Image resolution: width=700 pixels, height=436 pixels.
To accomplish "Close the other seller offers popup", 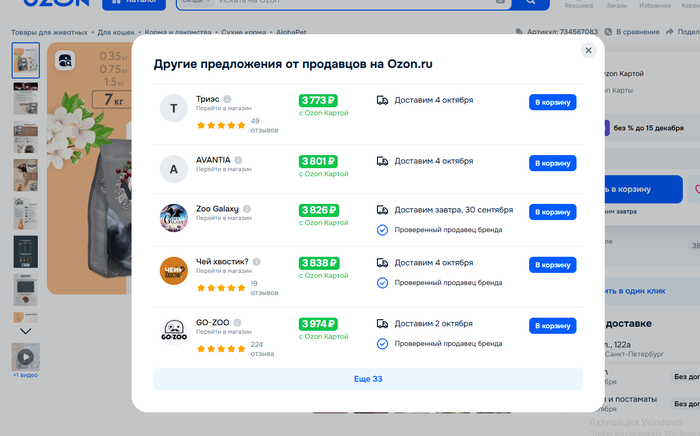I will pyautogui.click(x=588, y=50).
